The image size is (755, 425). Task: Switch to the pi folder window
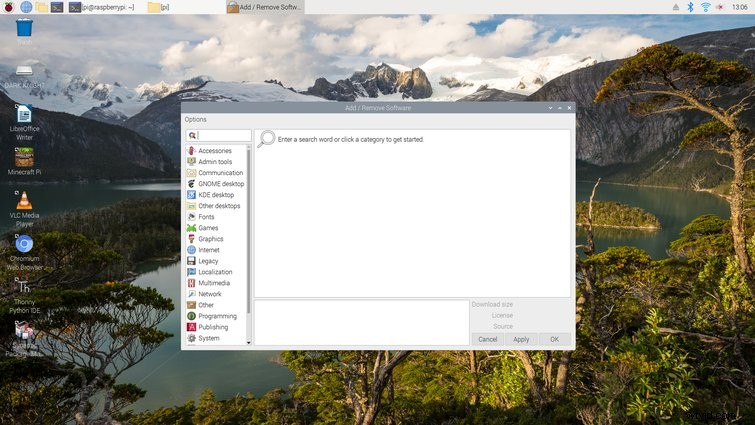coord(159,7)
